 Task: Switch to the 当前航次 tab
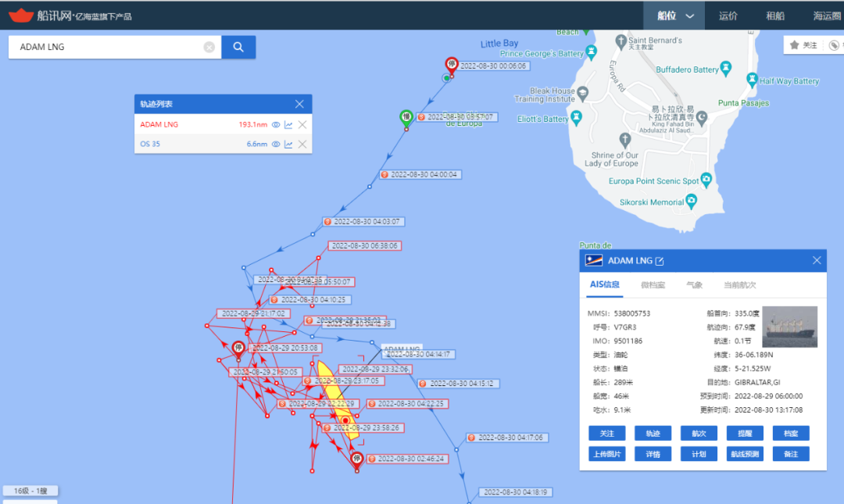pos(739,285)
